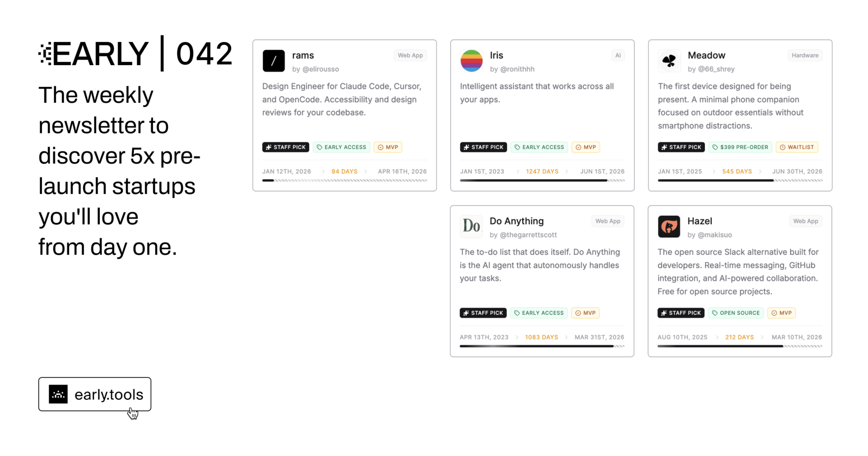Viewport: 868px width, 456px height.
Task: Click the $399 Pre-Order badge
Action: (x=740, y=147)
